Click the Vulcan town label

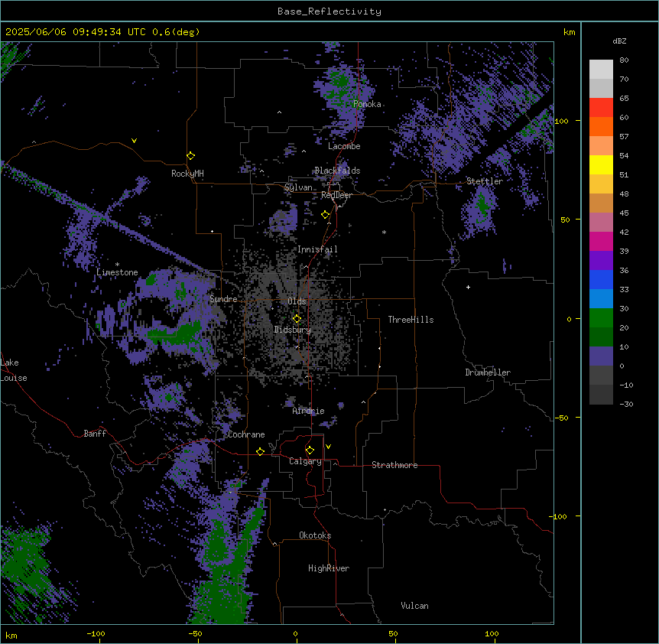[415, 606]
